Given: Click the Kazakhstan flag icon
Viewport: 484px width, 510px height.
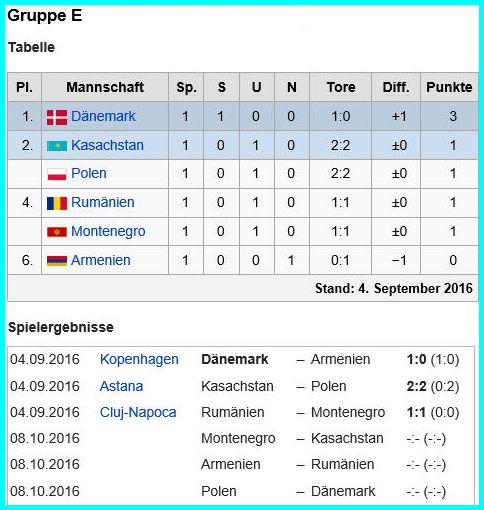Looking at the screenshot, I should (x=57, y=146).
